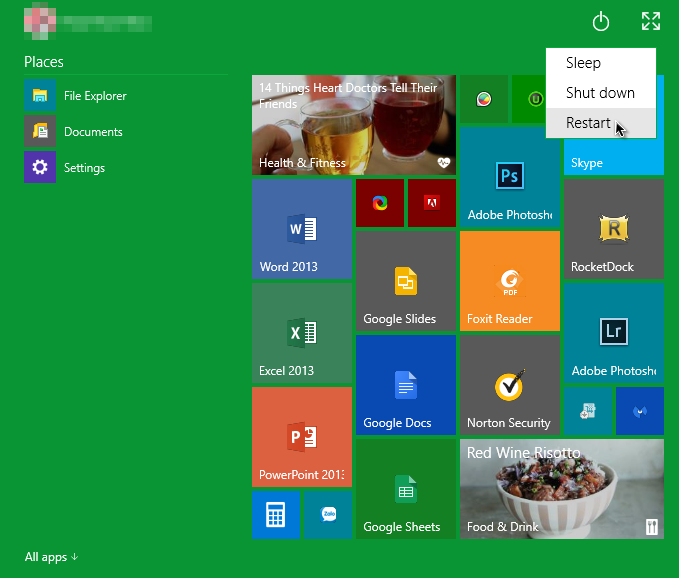Launch Google Sheets tile
Viewport: 679px width, 578px height.
[406, 489]
